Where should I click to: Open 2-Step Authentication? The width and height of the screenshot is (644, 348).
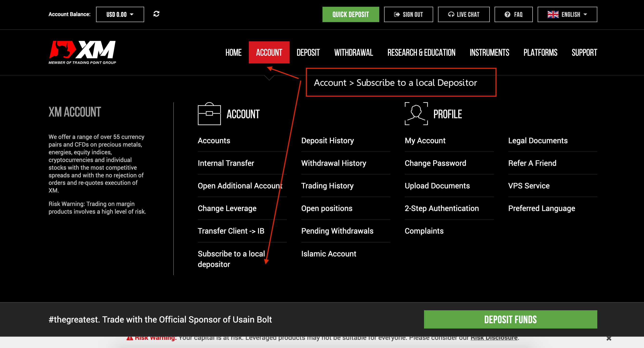point(442,208)
